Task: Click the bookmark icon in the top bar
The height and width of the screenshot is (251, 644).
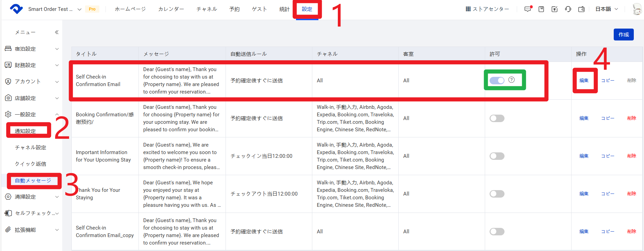Action: click(541, 9)
